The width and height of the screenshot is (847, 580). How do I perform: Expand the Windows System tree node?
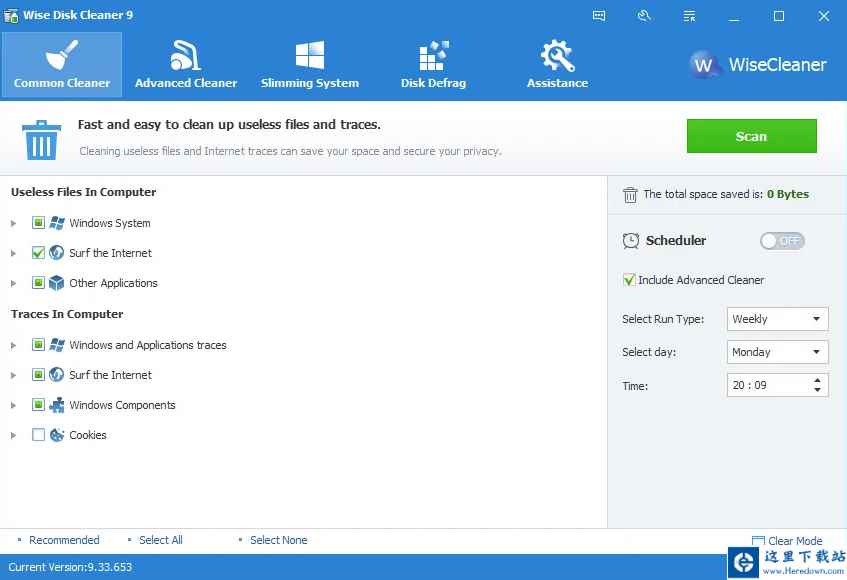[x=14, y=223]
